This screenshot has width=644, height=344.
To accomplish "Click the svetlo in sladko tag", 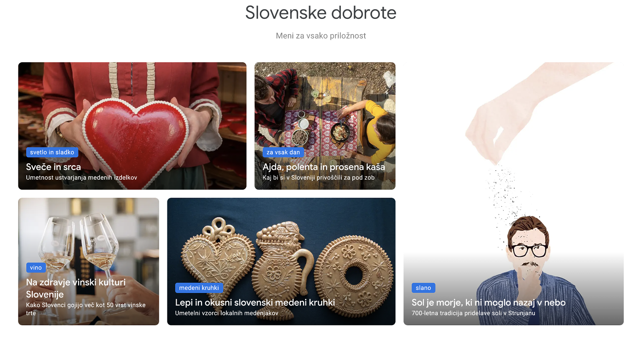I will point(52,152).
